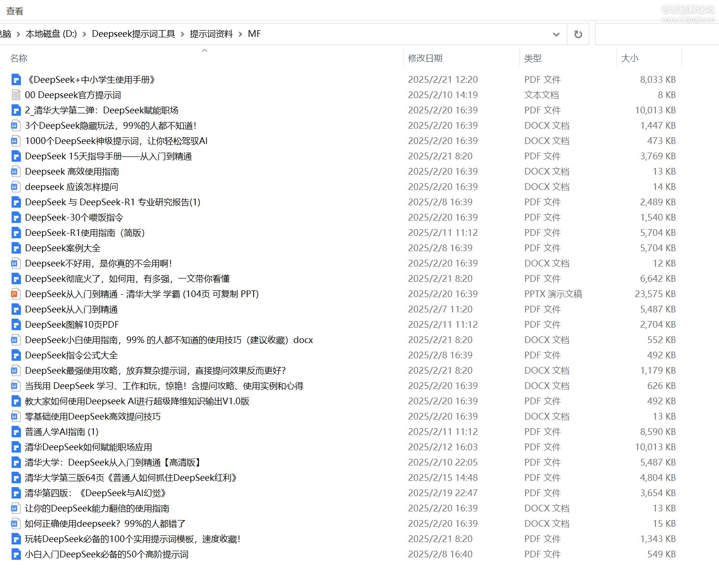Navigate to 提示词资料 breadcrumb folder
Screen dimensions: 719x588
211,34
